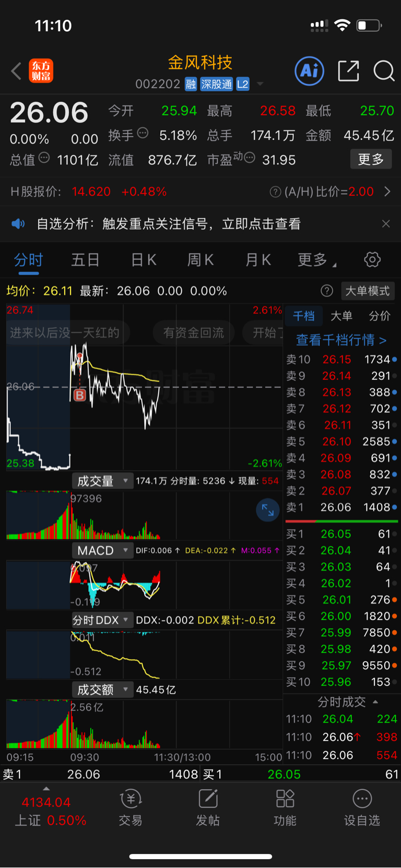Tap the B buy marker on chart
This screenshot has height=868, width=401.
coord(80,395)
